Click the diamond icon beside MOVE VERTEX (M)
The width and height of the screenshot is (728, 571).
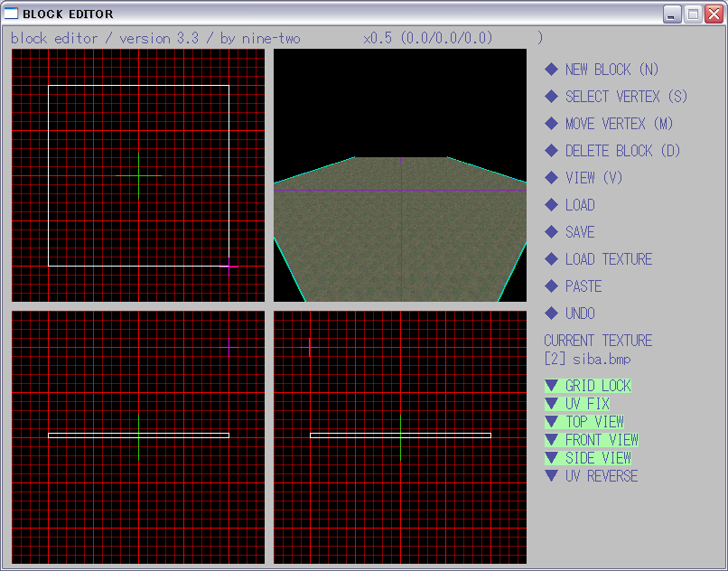click(552, 124)
